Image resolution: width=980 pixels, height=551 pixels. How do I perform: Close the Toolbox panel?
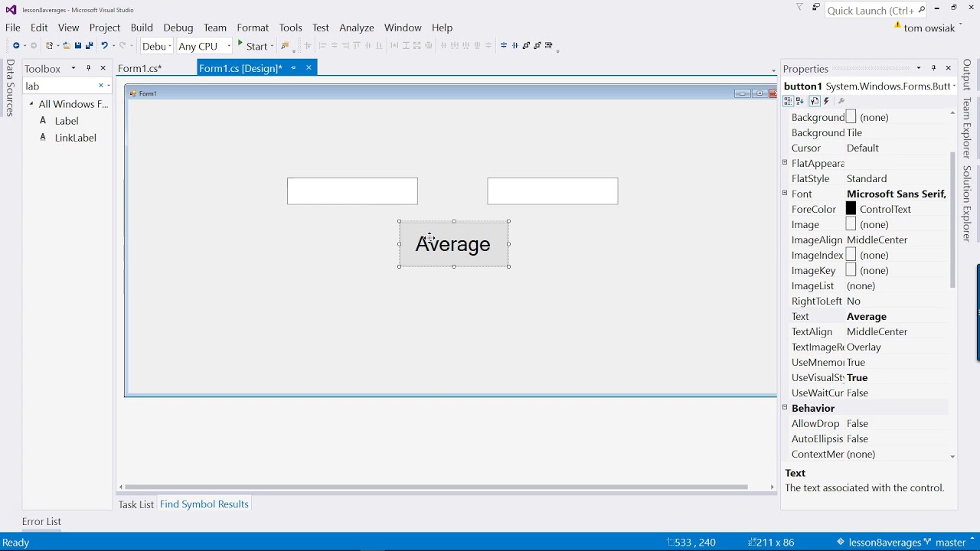point(103,68)
